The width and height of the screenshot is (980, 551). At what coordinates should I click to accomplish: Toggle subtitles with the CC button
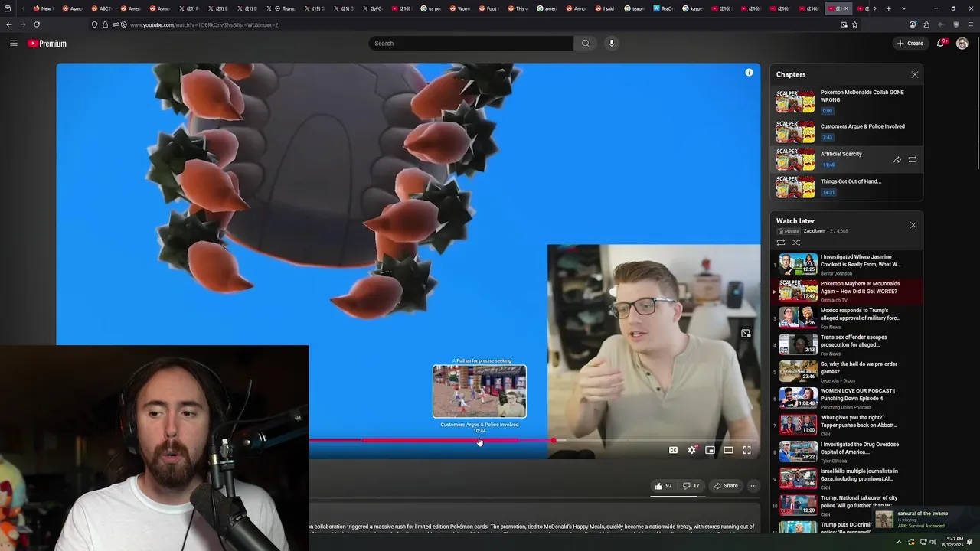673,450
